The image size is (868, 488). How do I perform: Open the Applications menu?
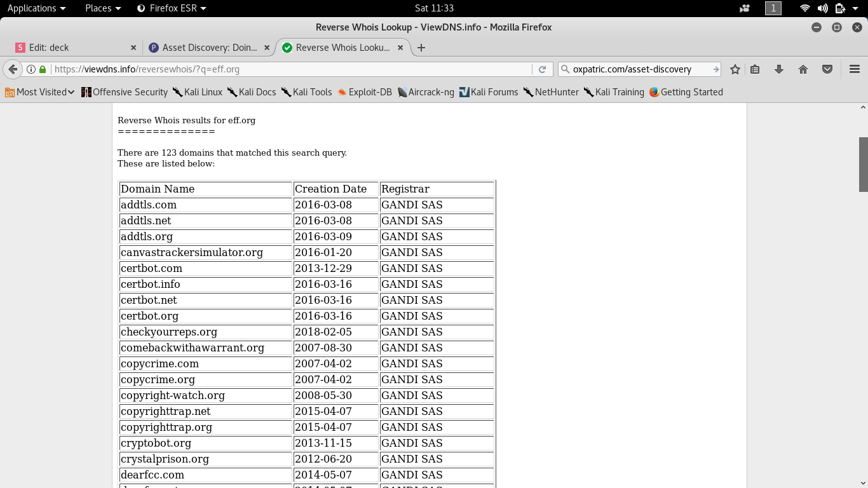(x=36, y=8)
